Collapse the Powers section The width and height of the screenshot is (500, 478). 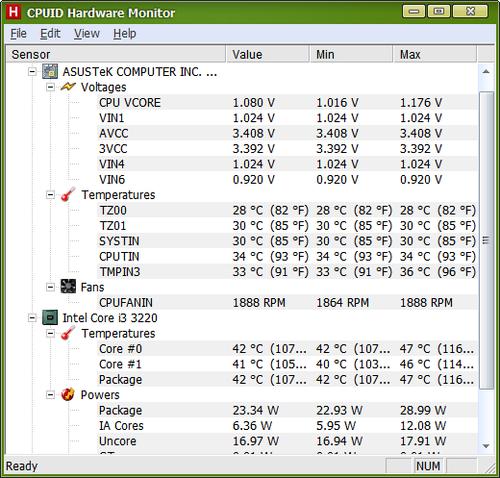point(50,395)
